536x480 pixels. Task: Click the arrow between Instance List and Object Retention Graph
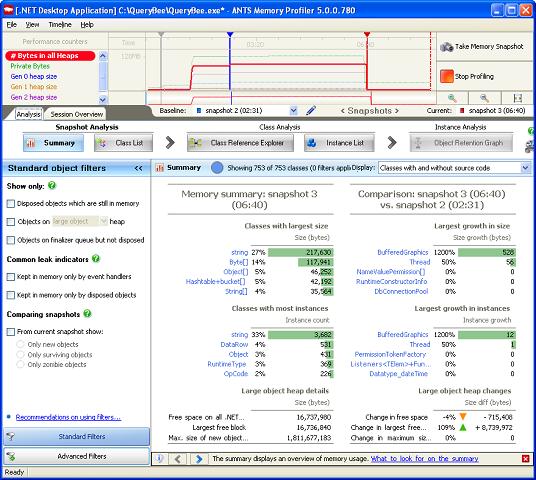click(x=392, y=143)
